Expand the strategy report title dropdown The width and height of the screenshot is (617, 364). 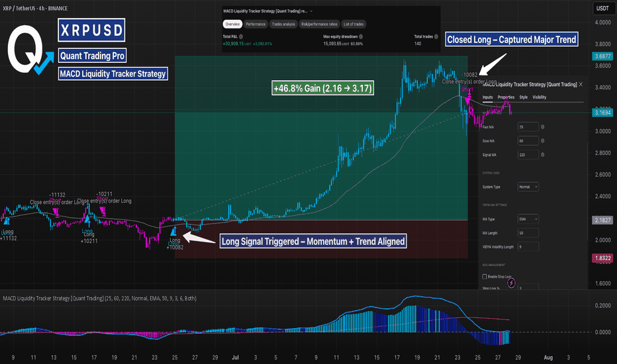click(311, 11)
